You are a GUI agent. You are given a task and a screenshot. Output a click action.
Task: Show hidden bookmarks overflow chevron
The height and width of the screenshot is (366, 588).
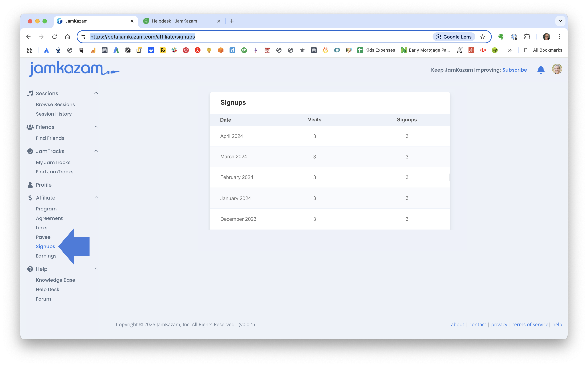pyautogui.click(x=510, y=50)
